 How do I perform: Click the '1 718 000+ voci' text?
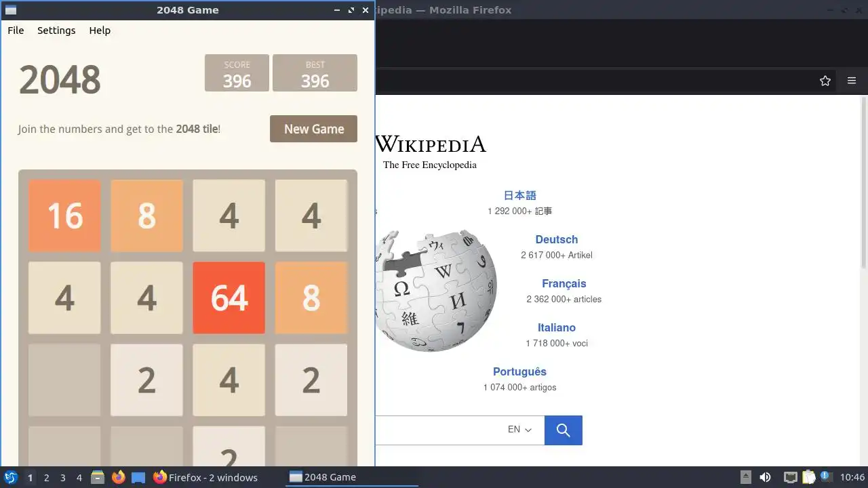[557, 344]
